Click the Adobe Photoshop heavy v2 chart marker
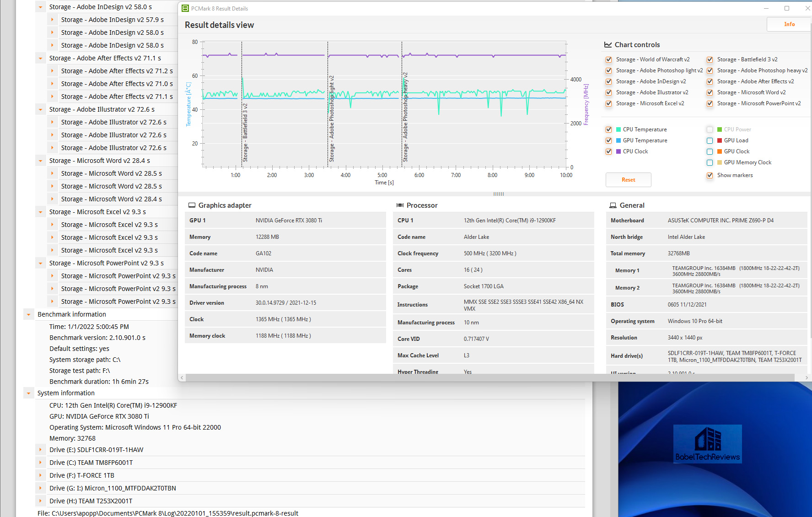The height and width of the screenshot is (517, 812). pos(402,104)
